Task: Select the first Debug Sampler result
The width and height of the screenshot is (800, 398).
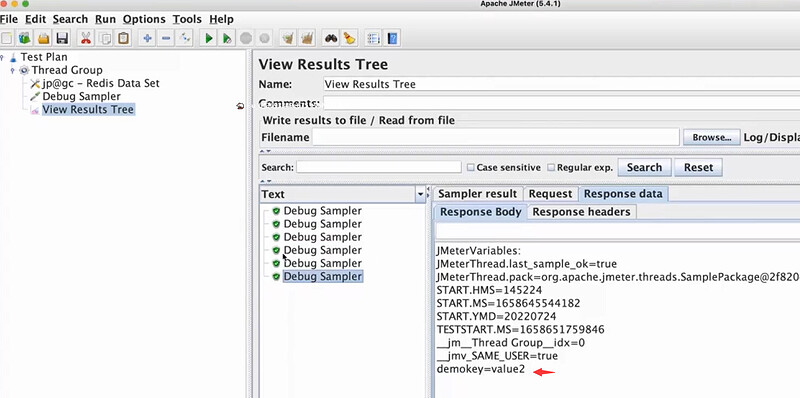Action: [x=322, y=211]
